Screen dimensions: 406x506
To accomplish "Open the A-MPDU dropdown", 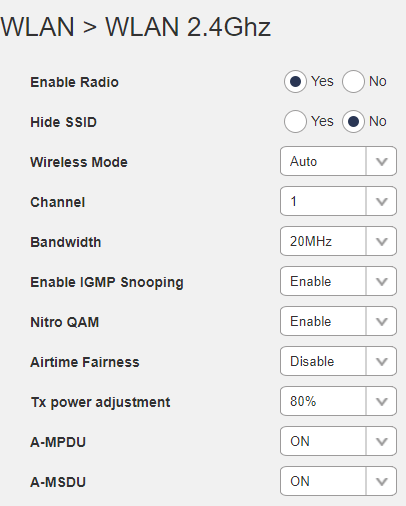I will 338,441.
